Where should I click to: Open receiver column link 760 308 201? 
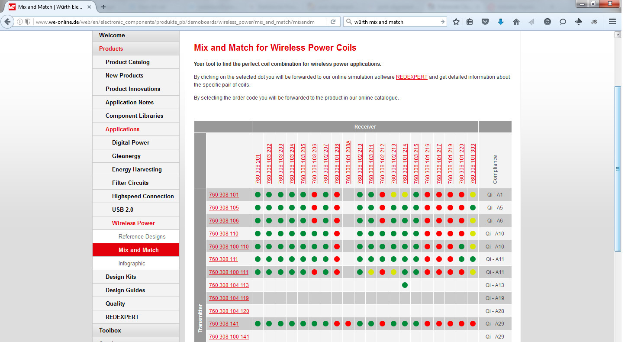pyautogui.click(x=258, y=169)
